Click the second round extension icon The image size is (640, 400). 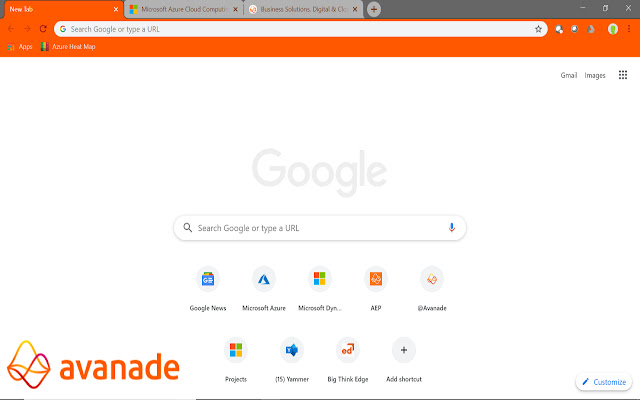tap(574, 29)
